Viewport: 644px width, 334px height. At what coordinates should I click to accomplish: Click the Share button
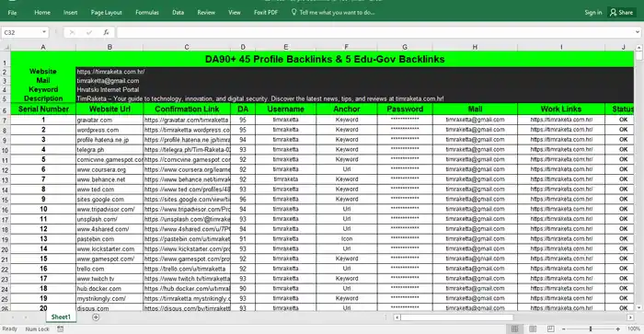(x=621, y=12)
